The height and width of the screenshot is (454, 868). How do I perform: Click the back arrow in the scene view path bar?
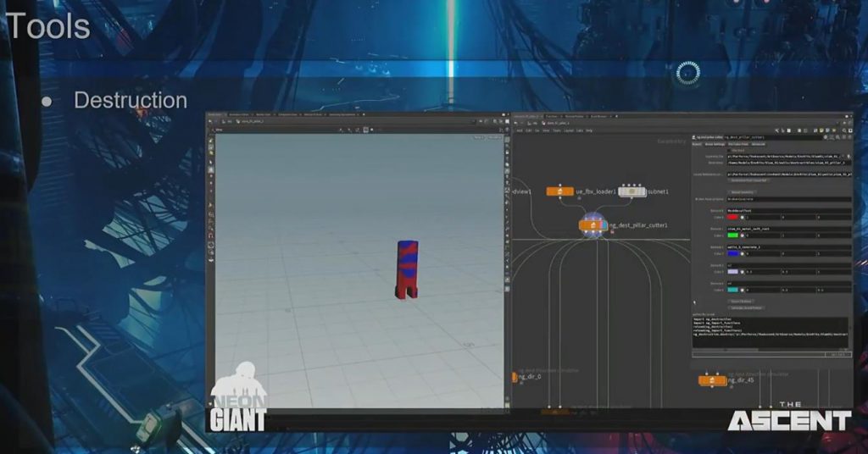click(210, 122)
